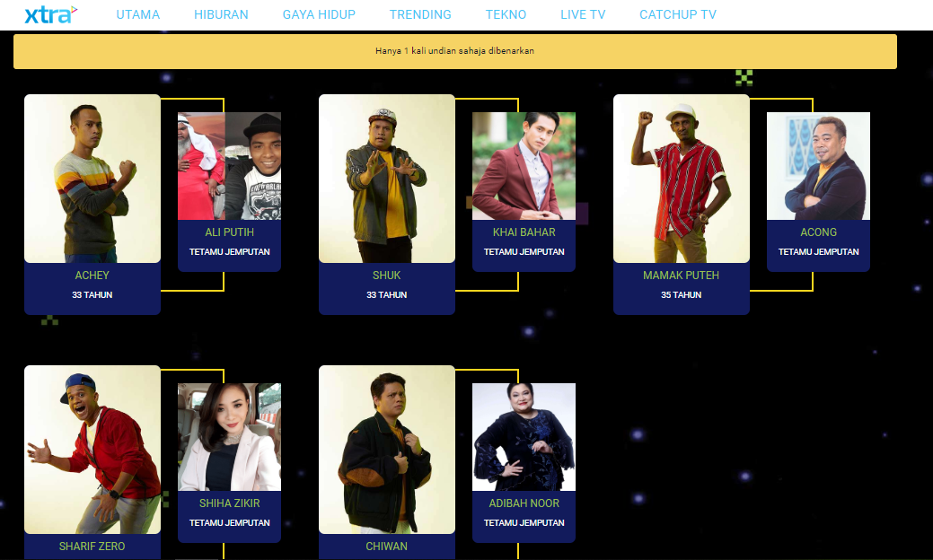Viewport: 933px width, 560px height.
Task: Click Acong guest photo
Action: coord(818,166)
